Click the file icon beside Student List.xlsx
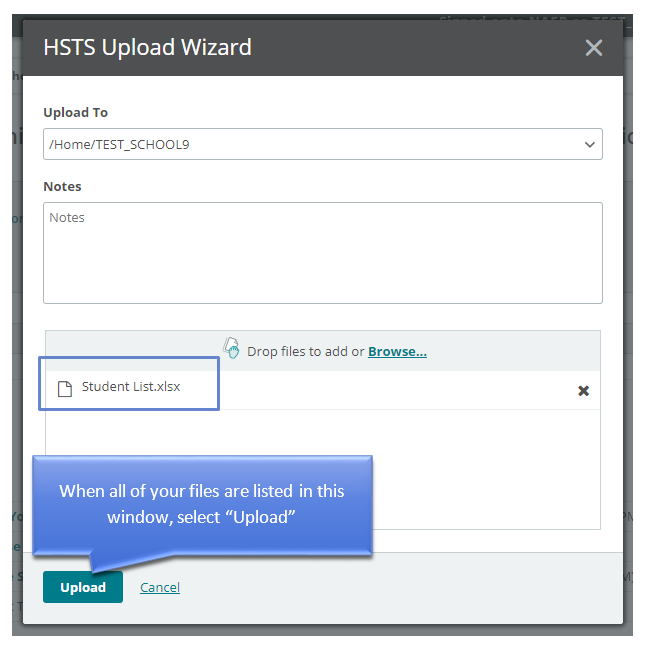 tap(65, 389)
